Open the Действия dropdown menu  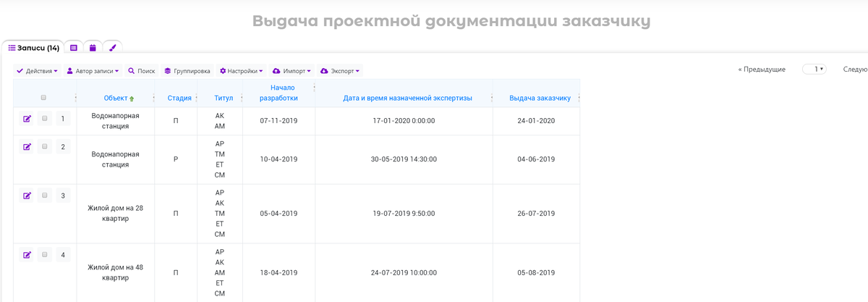(37, 71)
